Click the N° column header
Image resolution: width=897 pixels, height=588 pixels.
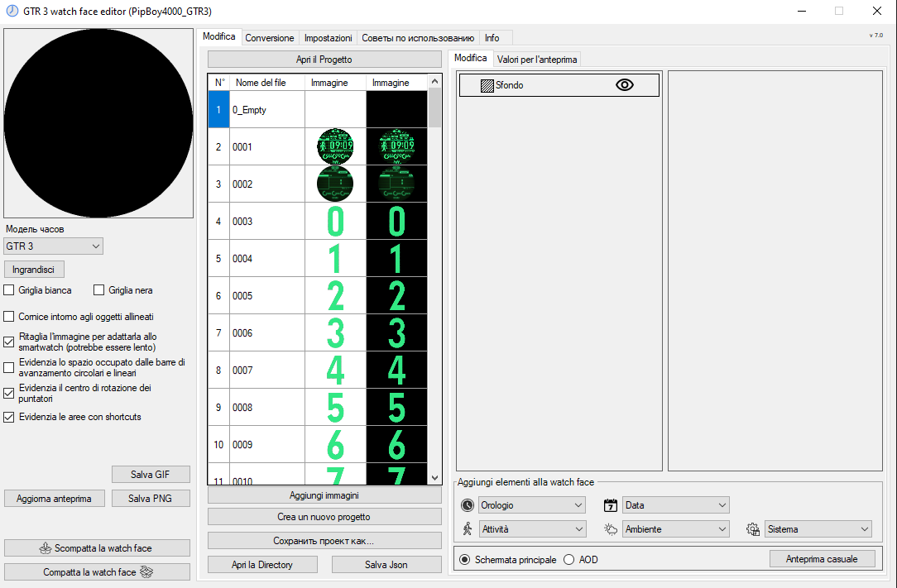(219, 83)
